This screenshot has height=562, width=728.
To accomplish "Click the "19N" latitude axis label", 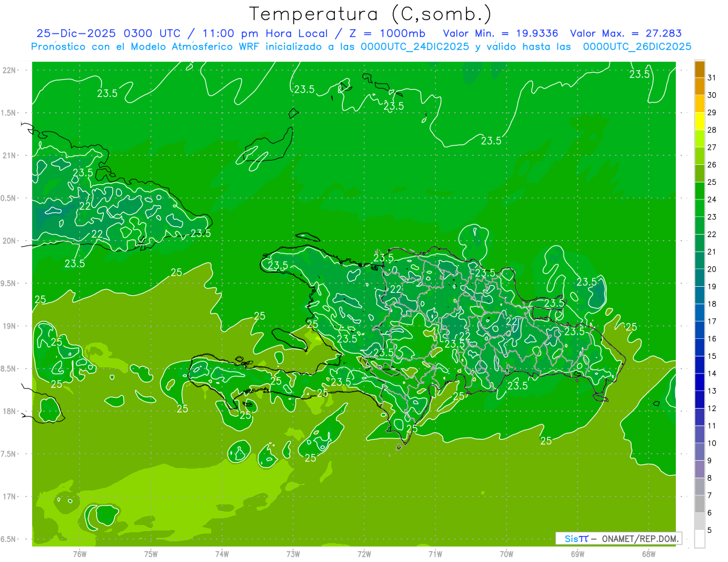I will point(10,326).
